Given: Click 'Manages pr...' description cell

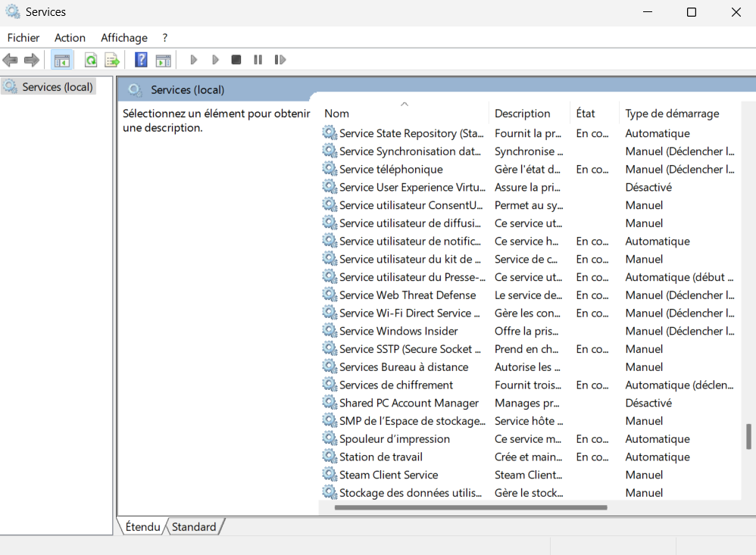Looking at the screenshot, I should 527,404.
